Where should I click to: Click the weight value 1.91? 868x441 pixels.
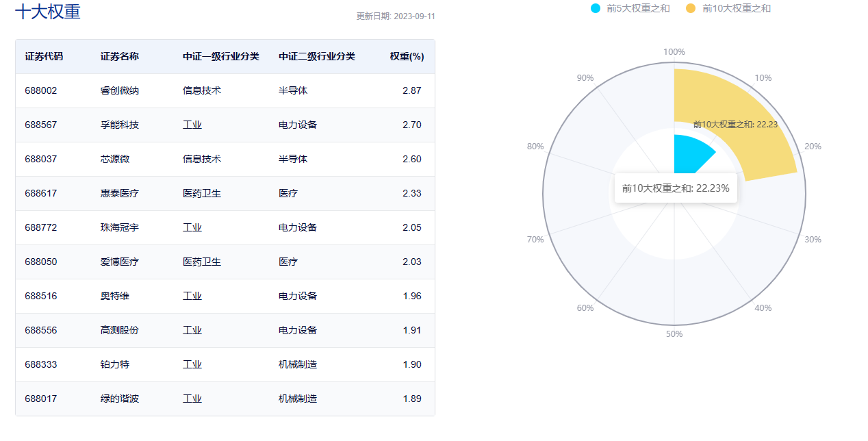coord(412,330)
